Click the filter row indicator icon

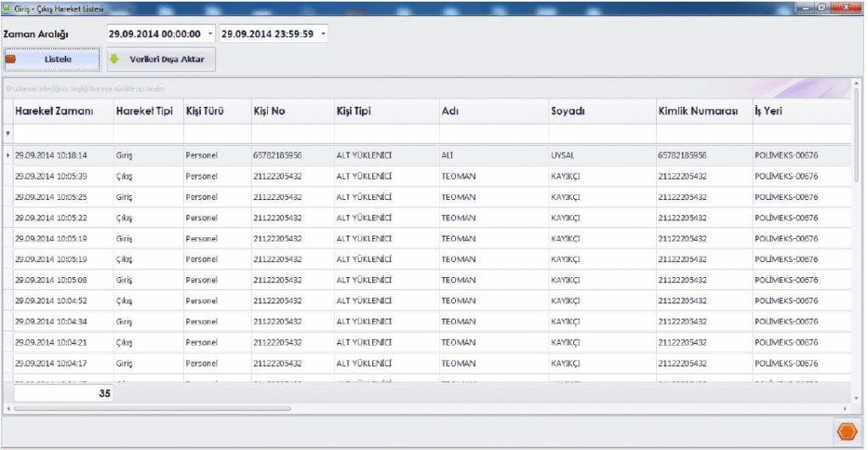(x=8, y=134)
